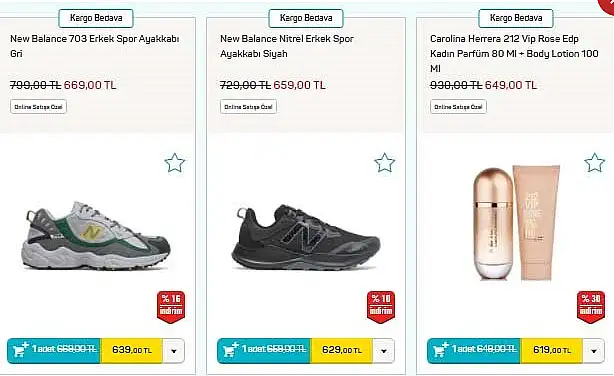Image resolution: width=614 pixels, height=376 pixels.
Task: Click the black Nitrel shoe image
Action: [x=305, y=237]
